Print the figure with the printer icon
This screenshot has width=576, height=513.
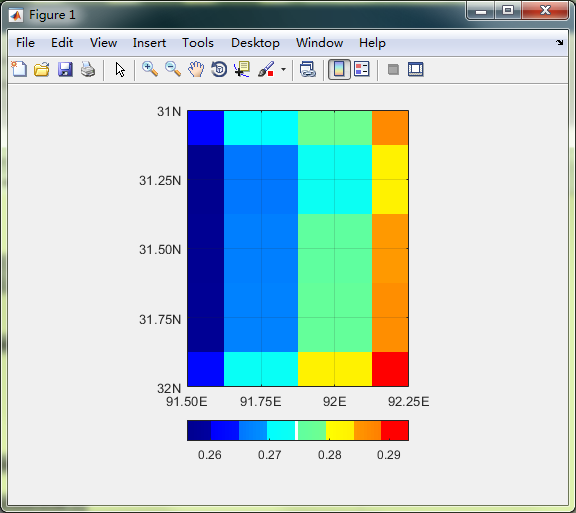point(88,69)
